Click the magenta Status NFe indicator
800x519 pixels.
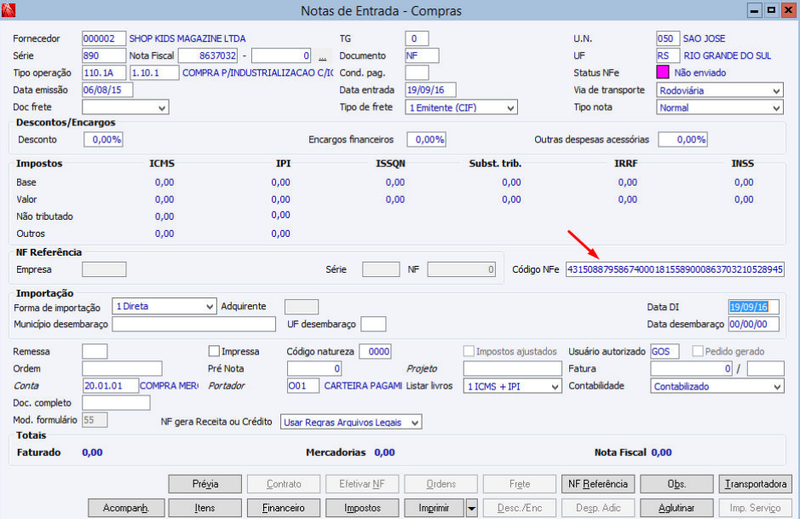(x=662, y=72)
